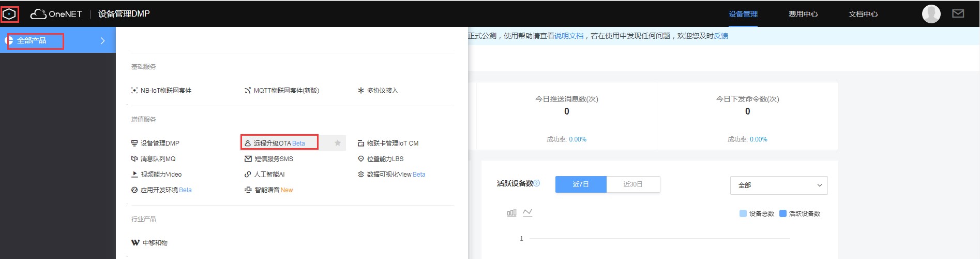Click the 今日推送消息数(次) label
This screenshot has width=980, height=259.
(567, 99)
